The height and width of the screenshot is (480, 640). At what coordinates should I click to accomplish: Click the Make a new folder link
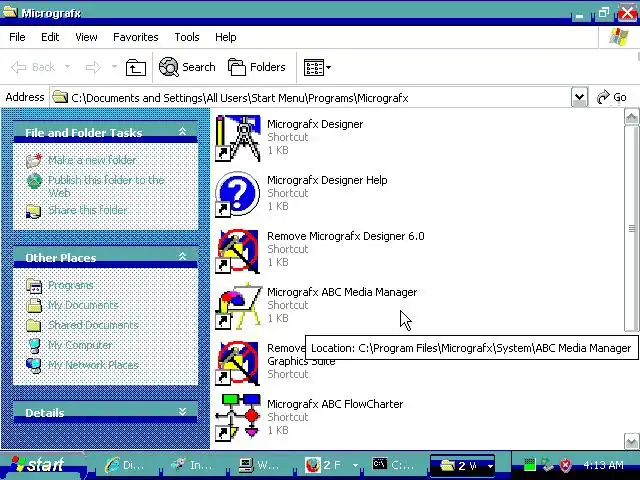click(92, 160)
